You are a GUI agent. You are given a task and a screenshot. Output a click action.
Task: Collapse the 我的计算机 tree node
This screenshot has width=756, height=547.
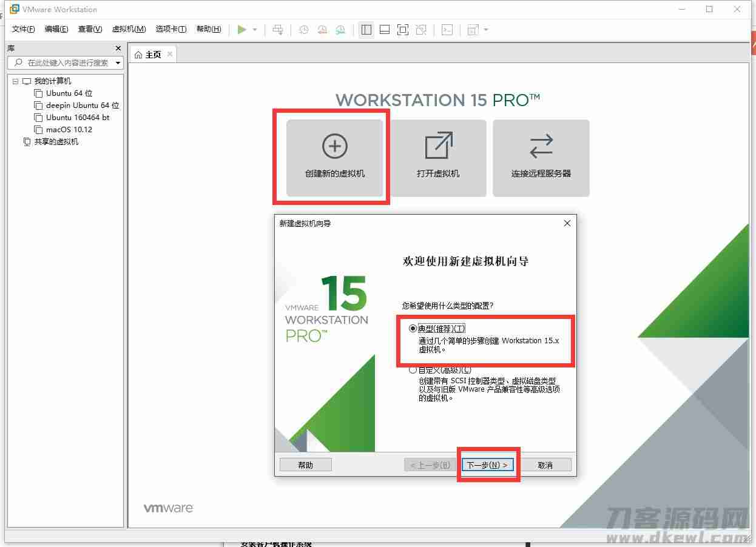[15, 81]
